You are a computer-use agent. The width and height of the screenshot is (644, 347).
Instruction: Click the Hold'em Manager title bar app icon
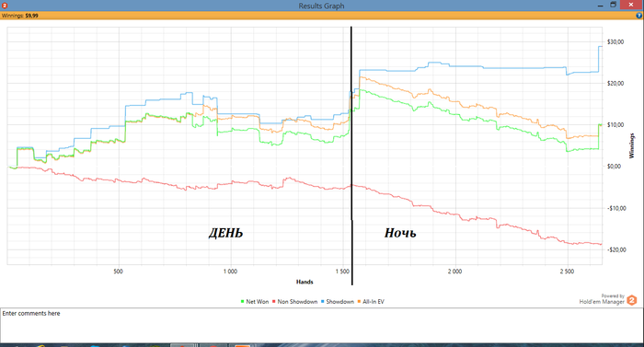point(5,6)
